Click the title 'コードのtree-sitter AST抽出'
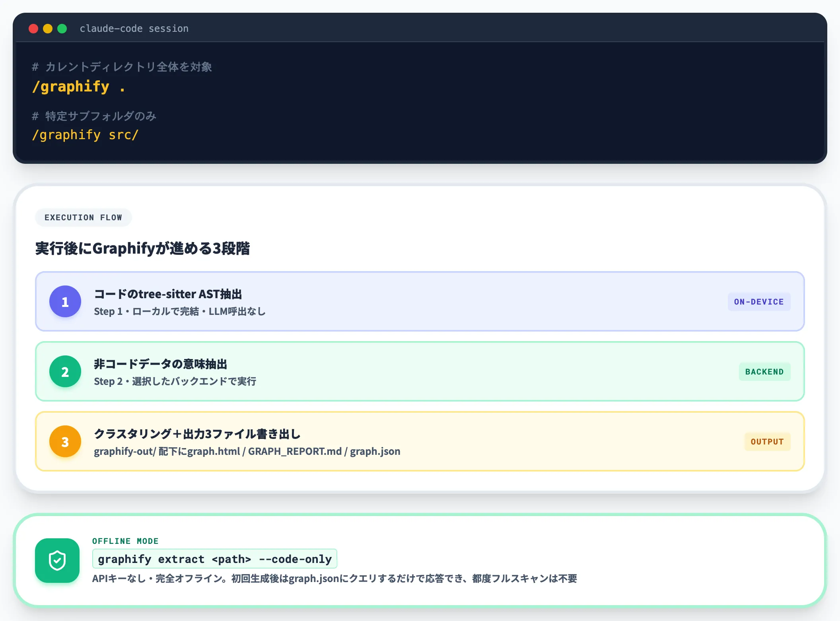Screen dimensions: 840x621 click(x=168, y=294)
